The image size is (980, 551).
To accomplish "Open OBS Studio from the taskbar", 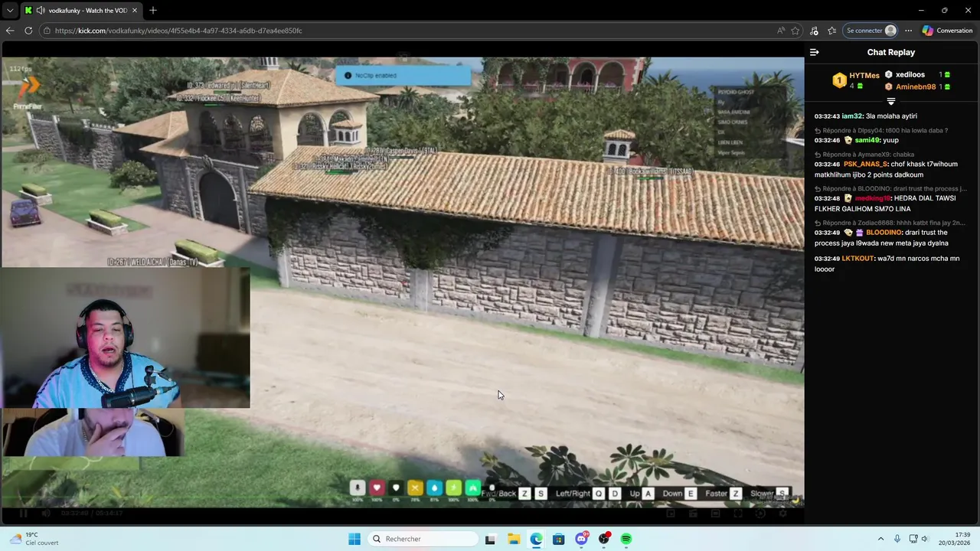I will click(604, 539).
